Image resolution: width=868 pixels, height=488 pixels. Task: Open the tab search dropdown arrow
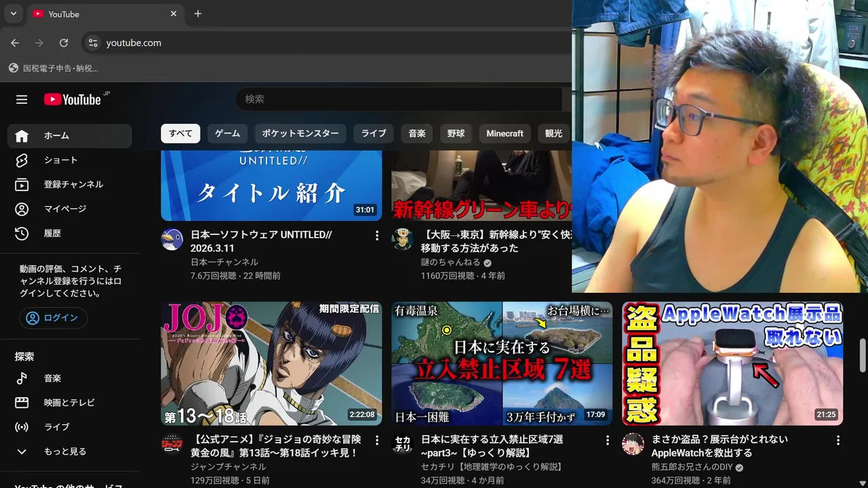tap(13, 14)
